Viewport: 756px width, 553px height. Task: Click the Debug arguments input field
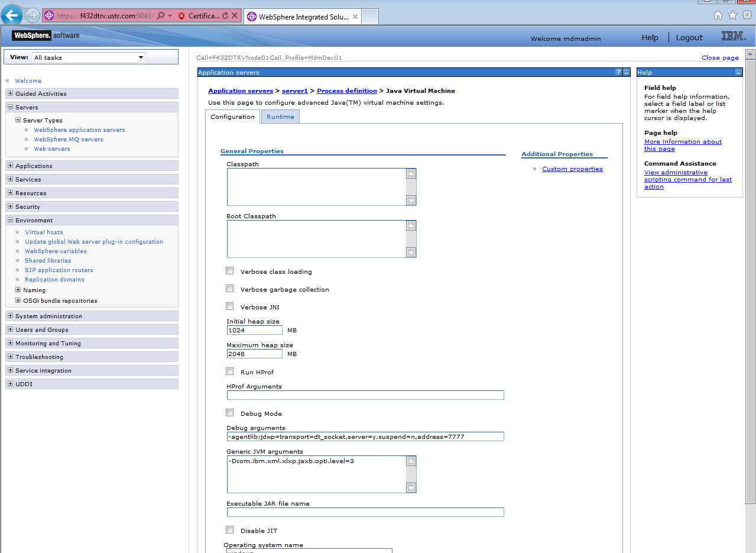[x=365, y=436]
